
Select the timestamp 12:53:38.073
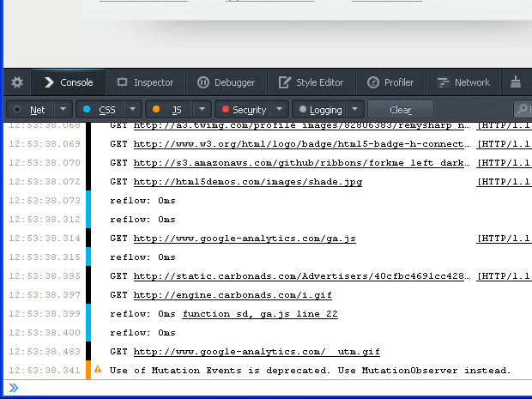tap(45, 201)
